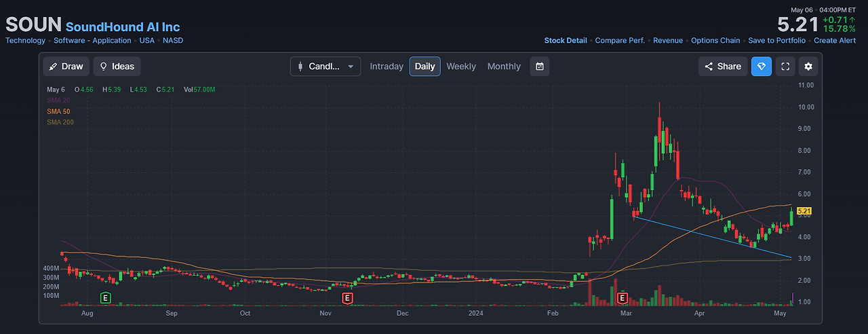Viewport: 868px width, 334px height.
Task: Click the red earnings E marker in November
Action: [x=347, y=297]
